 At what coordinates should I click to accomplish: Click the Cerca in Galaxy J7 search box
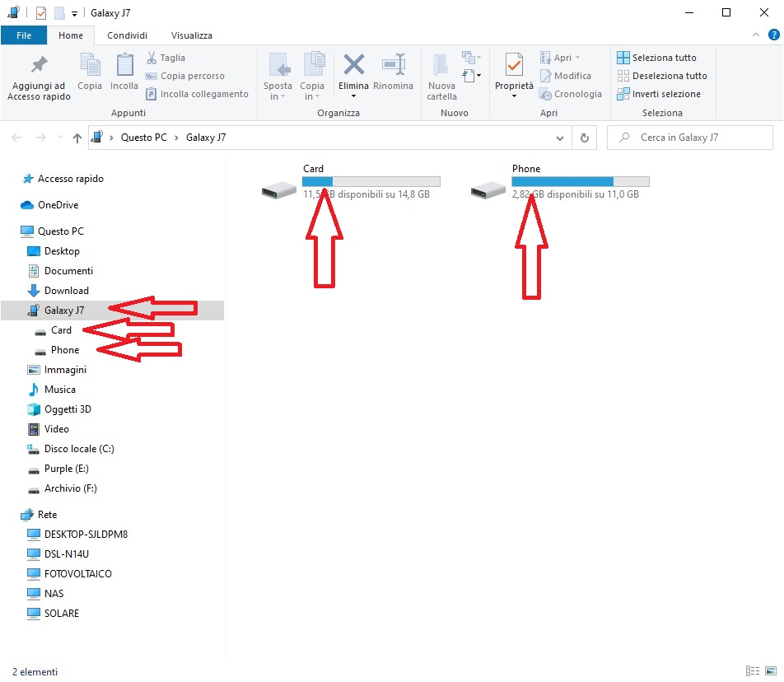[x=690, y=138]
